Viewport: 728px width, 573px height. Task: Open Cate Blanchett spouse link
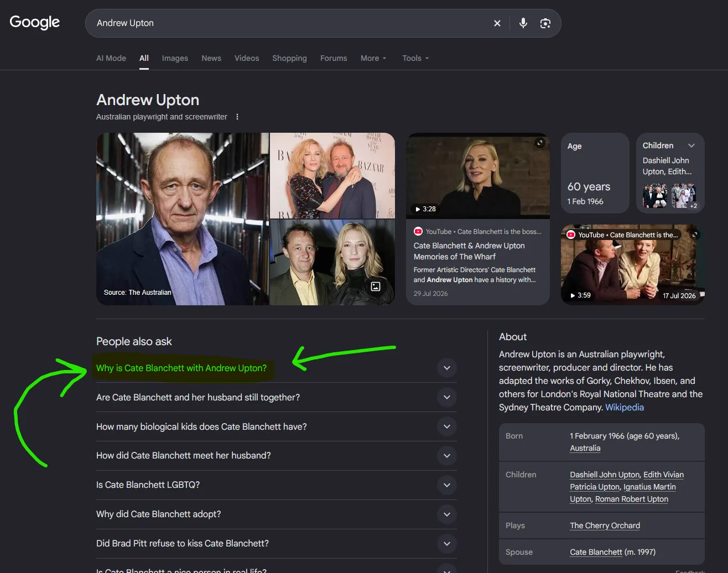(596, 552)
